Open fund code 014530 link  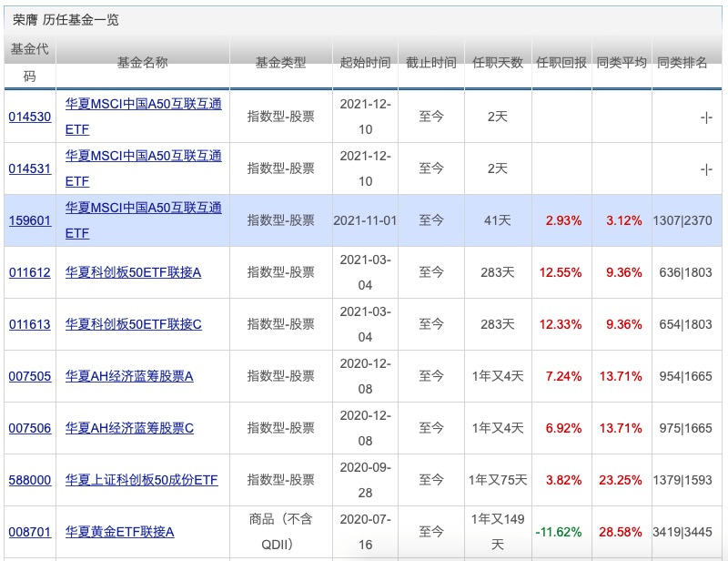[x=29, y=117]
